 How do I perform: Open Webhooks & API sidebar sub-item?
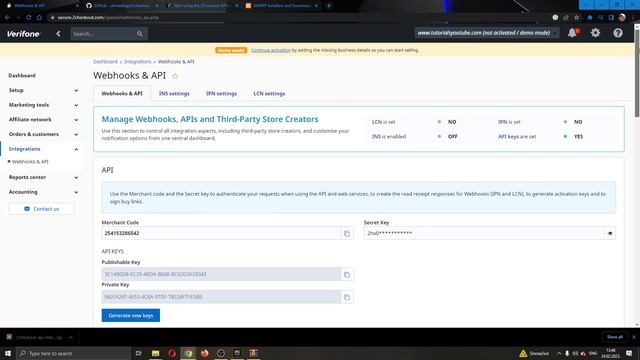[30, 162]
